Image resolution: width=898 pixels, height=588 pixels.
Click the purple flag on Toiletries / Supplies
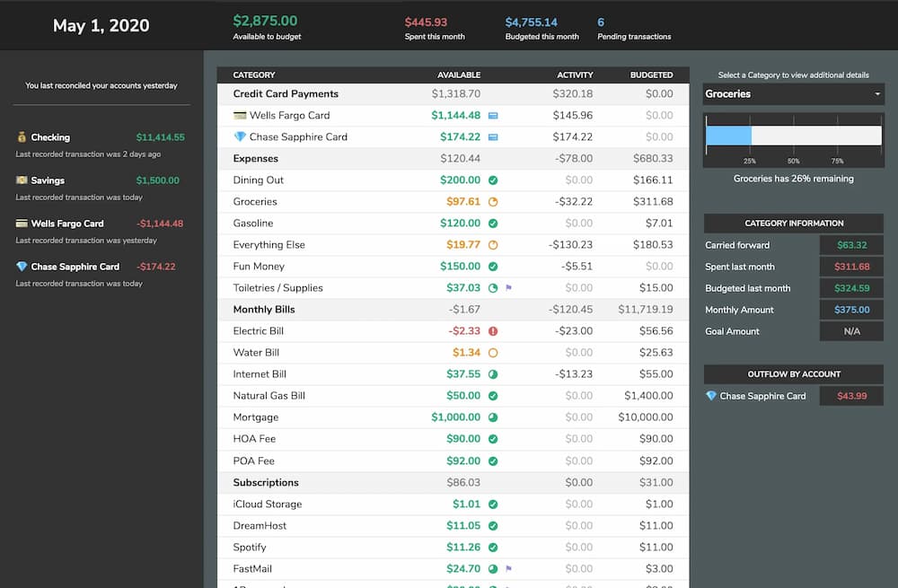(x=508, y=288)
